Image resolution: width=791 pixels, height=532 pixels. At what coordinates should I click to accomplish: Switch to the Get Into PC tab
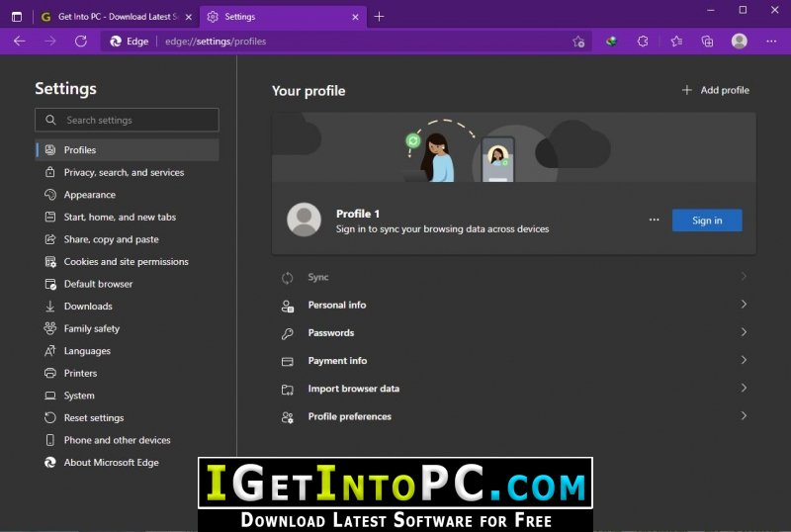coord(116,17)
